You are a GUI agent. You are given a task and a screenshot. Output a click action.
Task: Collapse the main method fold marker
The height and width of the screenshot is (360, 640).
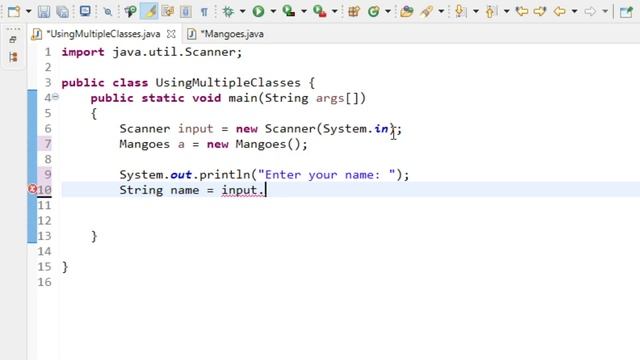pyautogui.click(x=55, y=97)
